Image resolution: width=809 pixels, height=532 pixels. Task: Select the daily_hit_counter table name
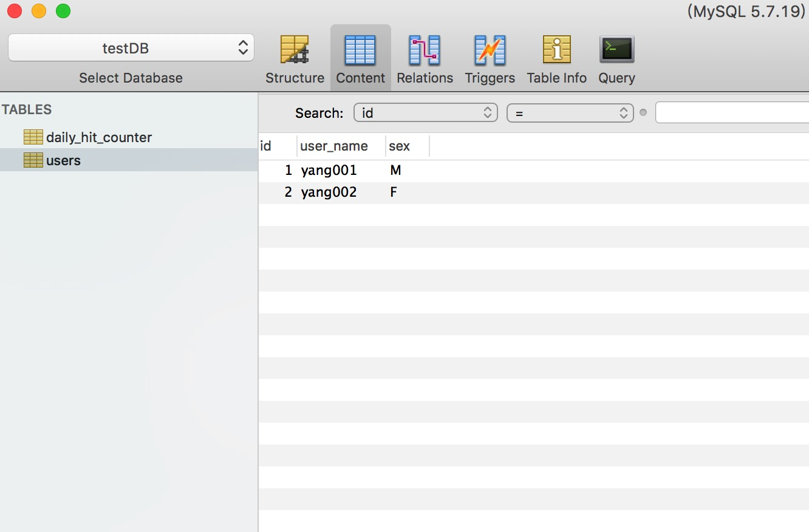click(99, 137)
